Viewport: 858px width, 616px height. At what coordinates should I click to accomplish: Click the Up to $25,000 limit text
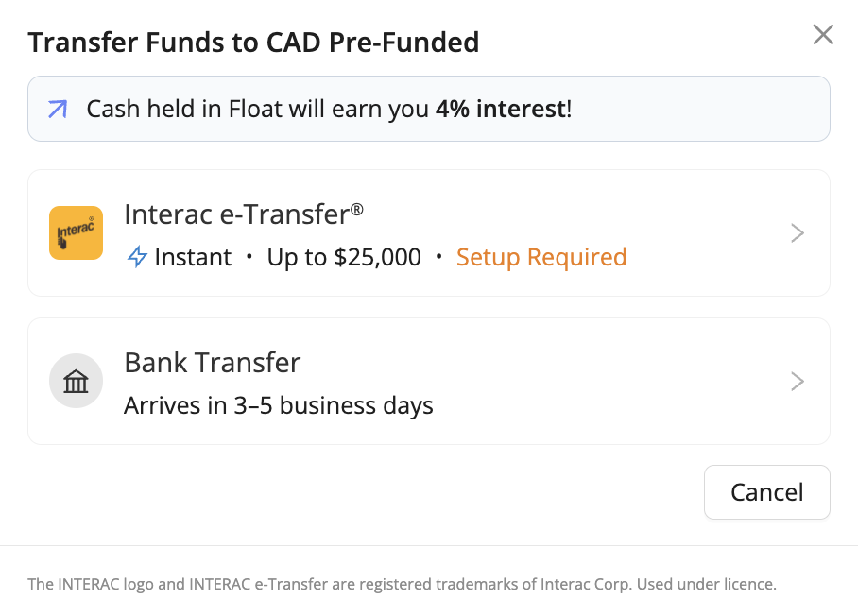tap(343, 256)
